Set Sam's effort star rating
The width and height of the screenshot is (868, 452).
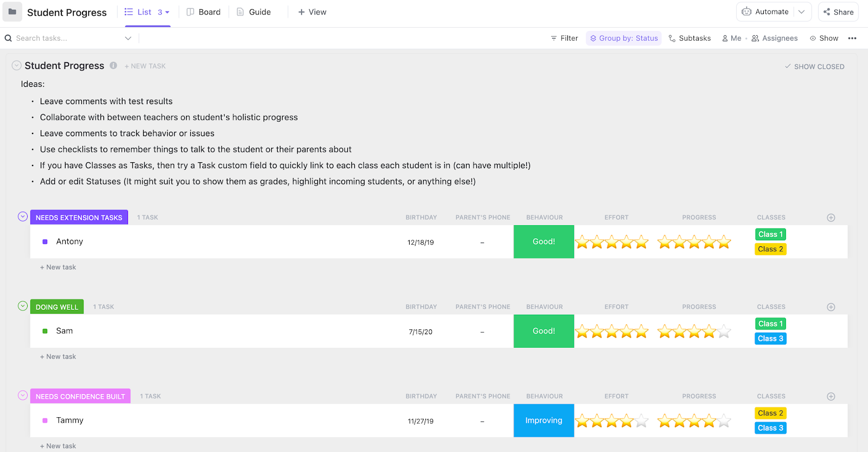click(612, 332)
